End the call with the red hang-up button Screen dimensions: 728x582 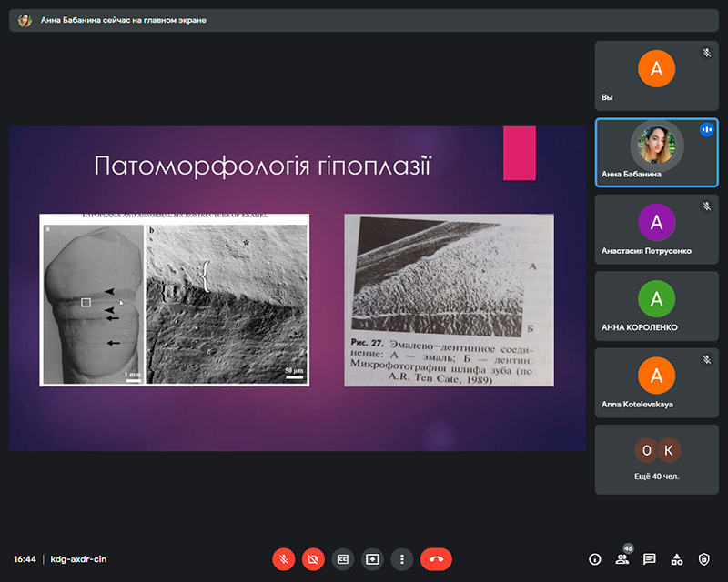click(x=436, y=559)
